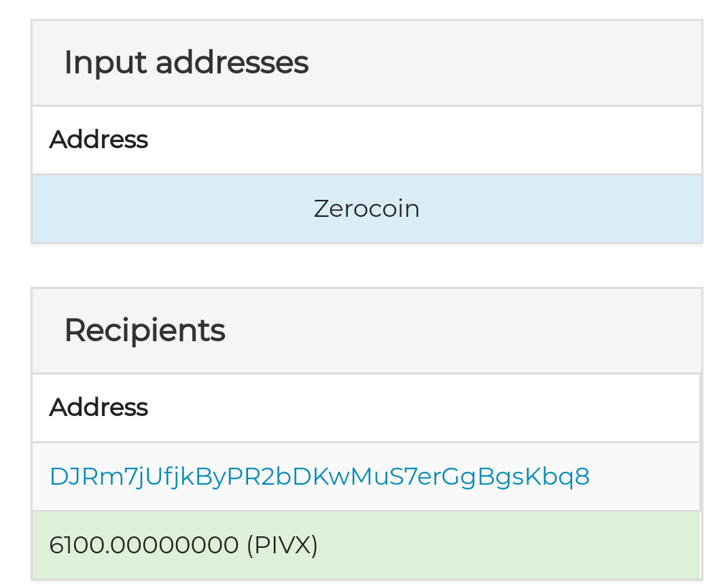Viewport: 723px width, 588px height.
Task: Select the Address column header under Recipients
Action: coord(99,407)
